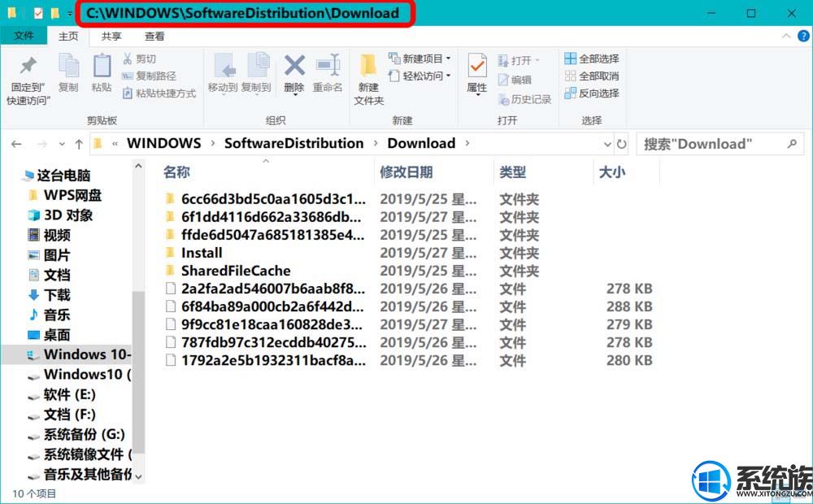The image size is (813, 504).
Task: Select WPS网盘 in the navigation pane
Action: [65, 195]
